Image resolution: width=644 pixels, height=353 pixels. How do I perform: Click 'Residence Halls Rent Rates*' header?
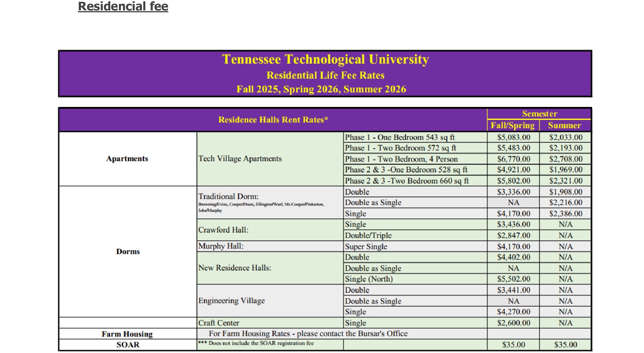coord(273,120)
